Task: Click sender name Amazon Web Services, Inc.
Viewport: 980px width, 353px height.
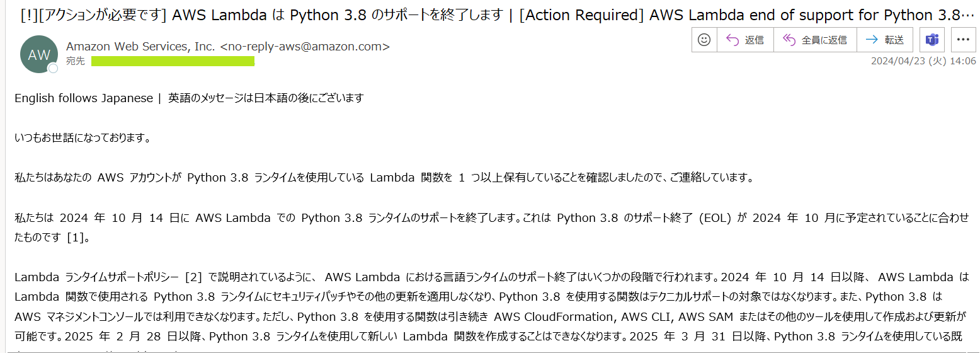Action: pyautogui.click(x=140, y=46)
